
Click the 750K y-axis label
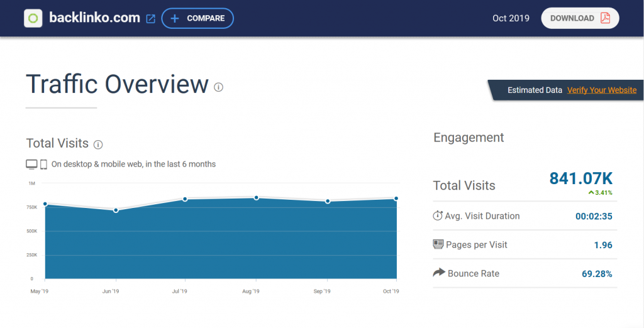(x=32, y=207)
